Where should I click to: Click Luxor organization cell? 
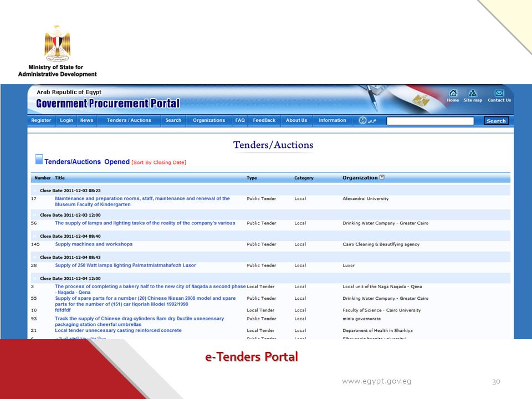coord(349,265)
